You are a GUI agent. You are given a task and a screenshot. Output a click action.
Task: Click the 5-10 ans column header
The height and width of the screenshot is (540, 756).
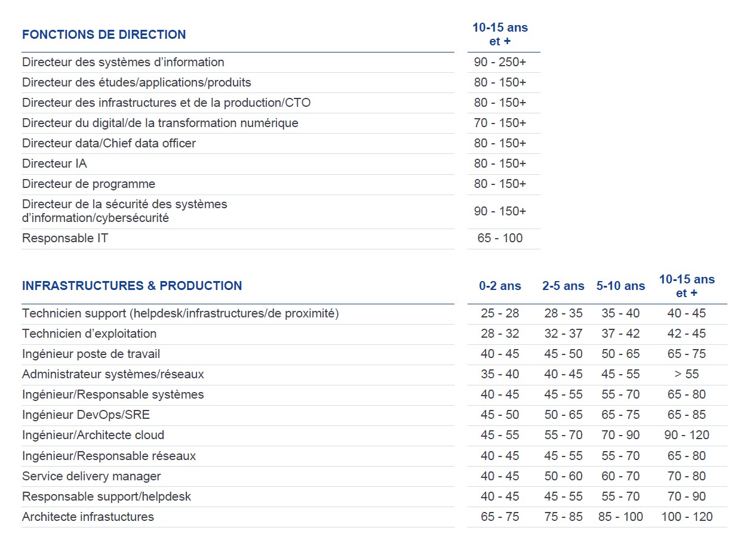tap(621, 286)
